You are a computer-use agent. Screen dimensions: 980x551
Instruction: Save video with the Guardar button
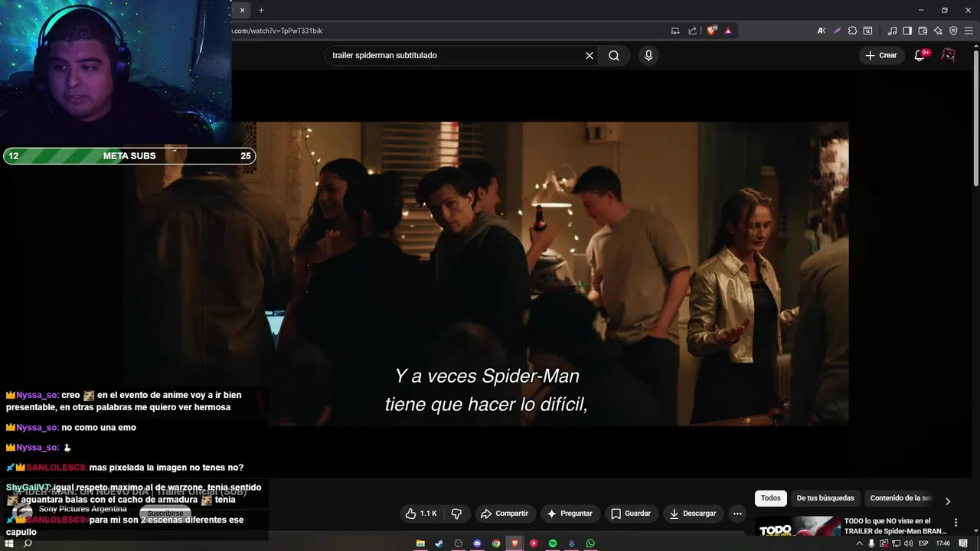coord(630,514)
